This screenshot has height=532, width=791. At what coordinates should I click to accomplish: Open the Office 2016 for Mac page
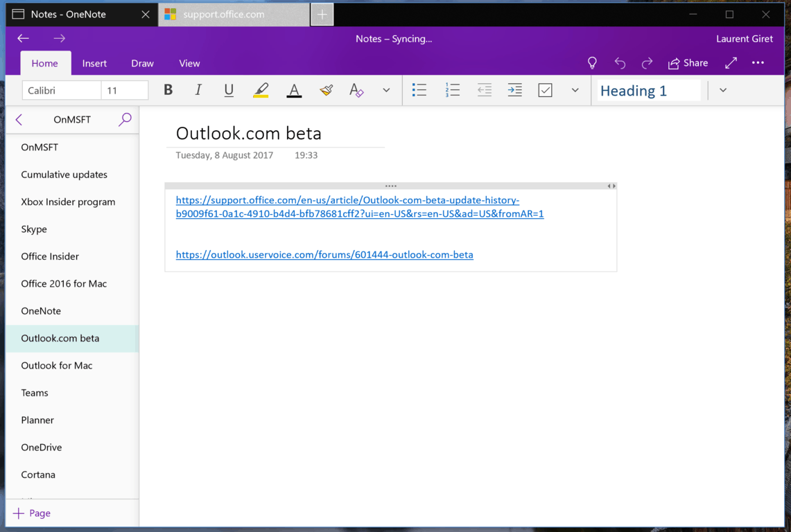tap(72, 283)
